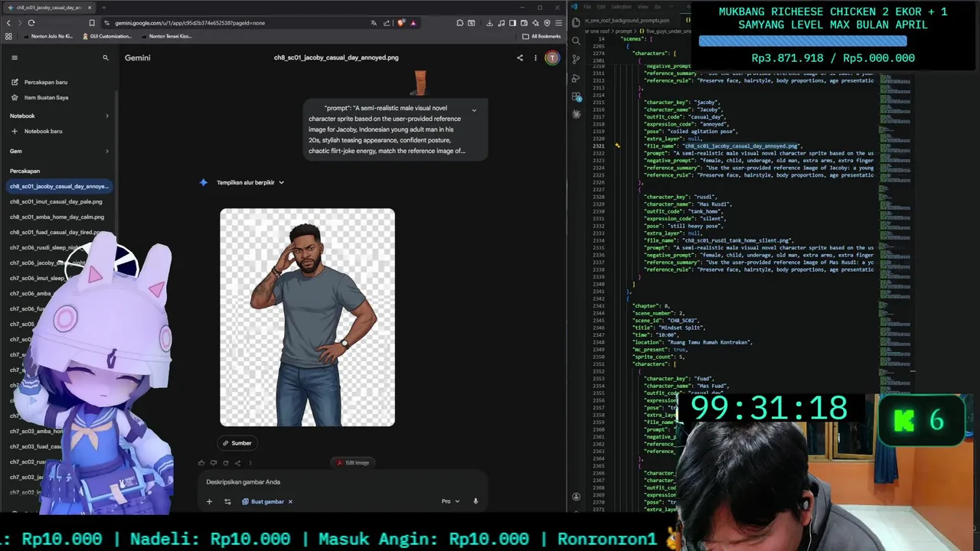Screen dimensions: 980x551
Task: Open the tools settings icon in prompt box
Action: click(x=227, y=501)
